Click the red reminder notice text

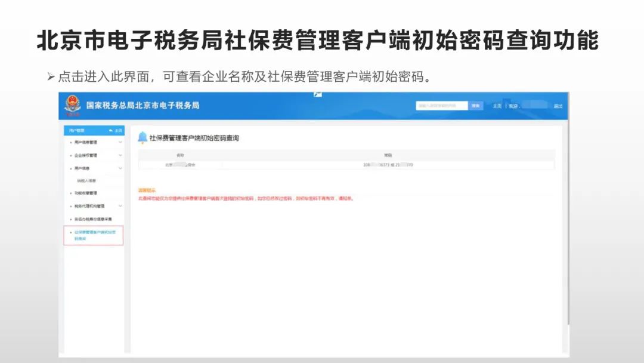246,198
